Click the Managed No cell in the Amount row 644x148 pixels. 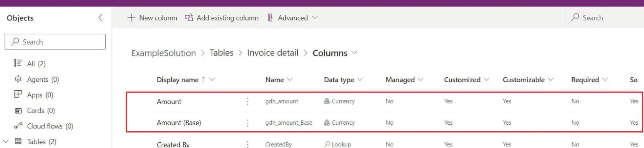[389, 101]
